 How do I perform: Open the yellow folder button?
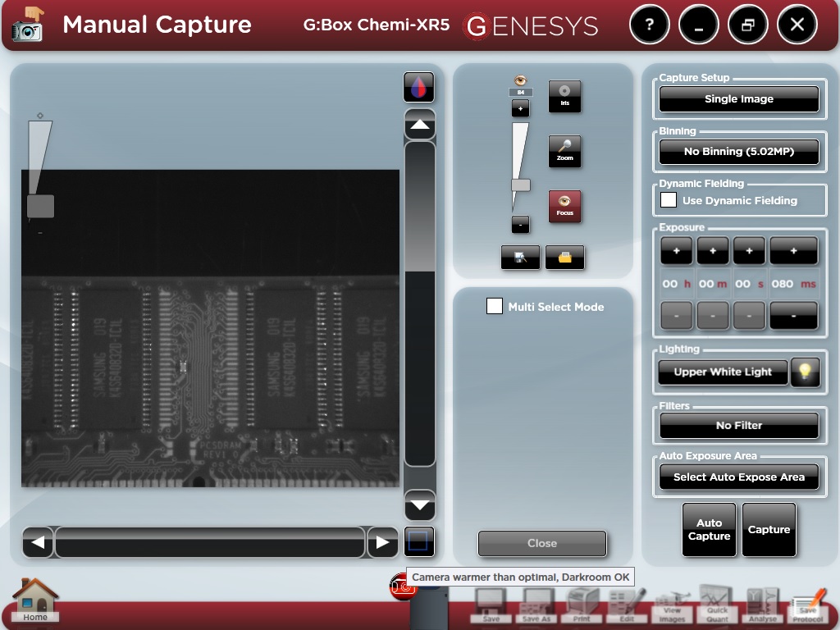(x=564, y=258)
